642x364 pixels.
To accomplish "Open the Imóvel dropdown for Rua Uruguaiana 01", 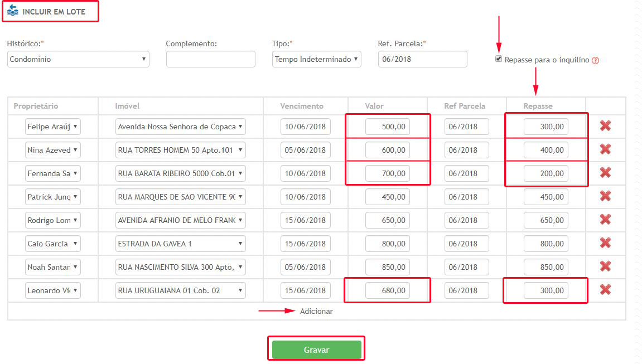I will click(x=180, y=290).
